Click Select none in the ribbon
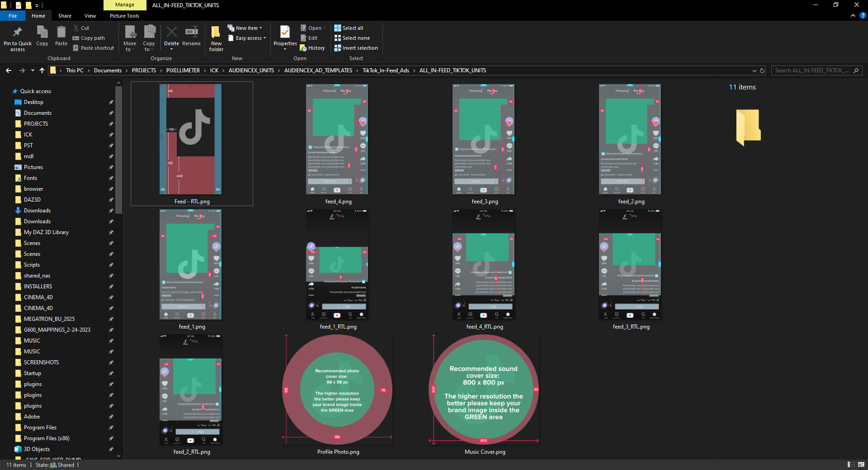Image resolution: width=868 pixels, height=470 pixels. 352,38
